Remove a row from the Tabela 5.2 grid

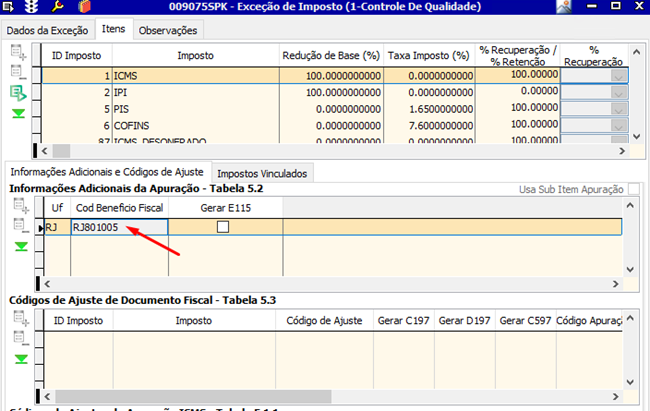click(21, 226)
